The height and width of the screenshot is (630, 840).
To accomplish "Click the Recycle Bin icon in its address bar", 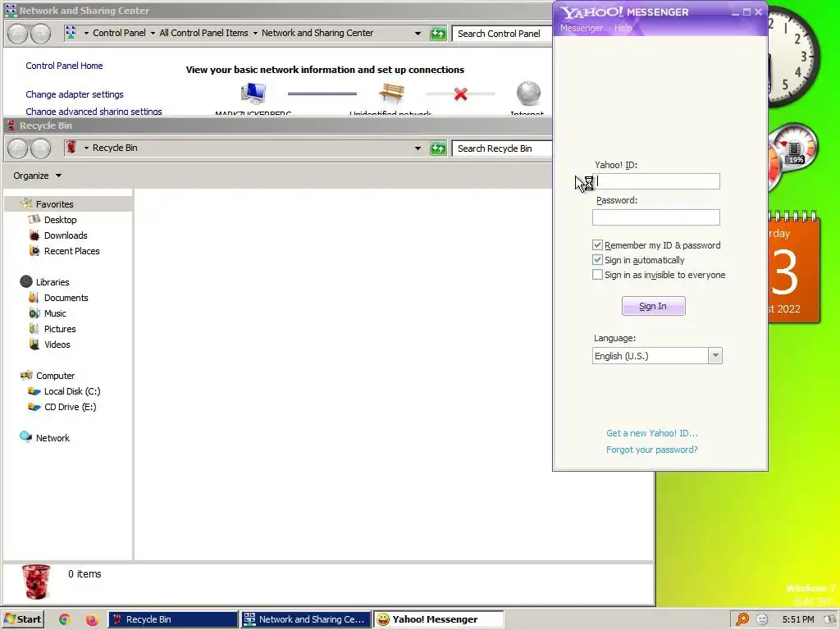I will (x=71, y=148).
